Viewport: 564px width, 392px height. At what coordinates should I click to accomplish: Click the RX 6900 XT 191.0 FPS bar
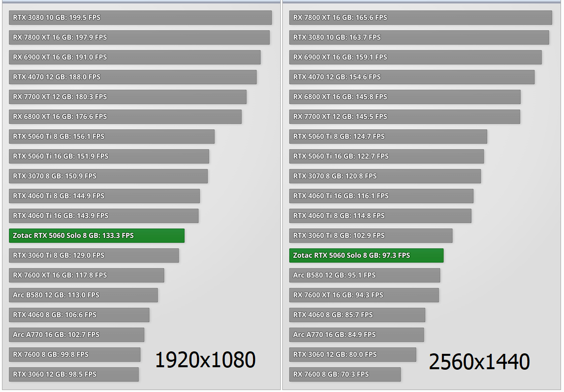point(134,57)
